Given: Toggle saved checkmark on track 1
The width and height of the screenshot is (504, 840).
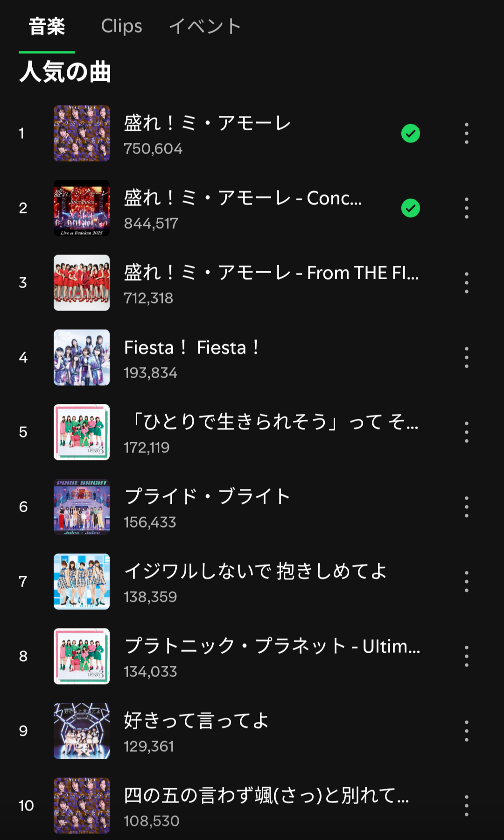Looking at the screenshot, I should [411, 134].
